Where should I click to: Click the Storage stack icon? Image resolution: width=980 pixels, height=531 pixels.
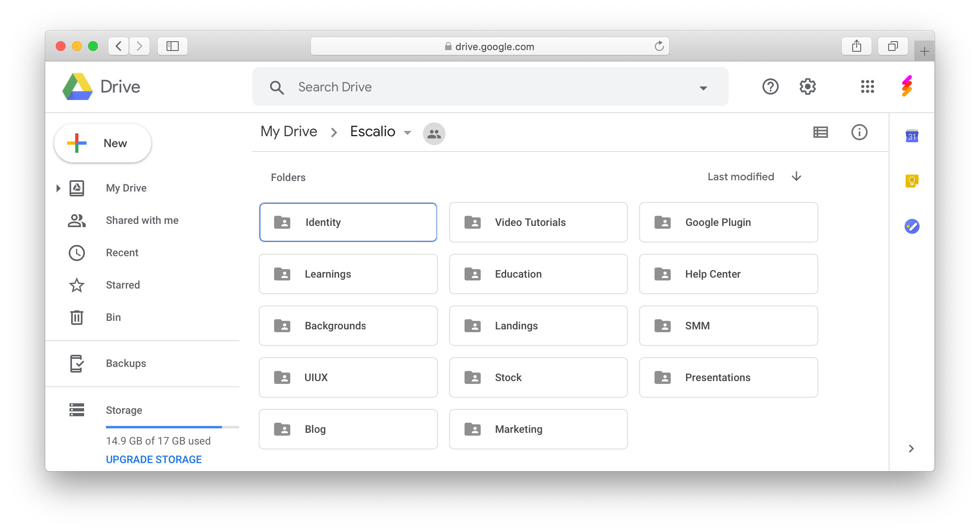pyautogui.click(x=76, y=410)
